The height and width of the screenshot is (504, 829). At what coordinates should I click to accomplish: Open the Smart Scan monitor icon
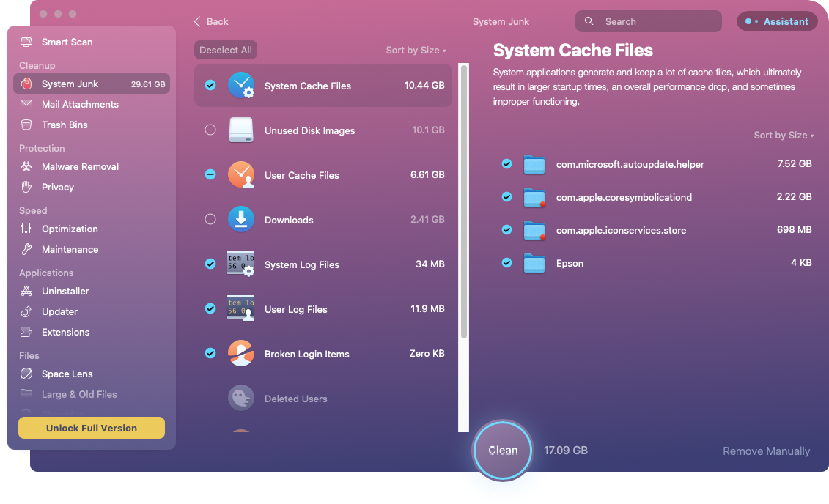click(26, 42)
